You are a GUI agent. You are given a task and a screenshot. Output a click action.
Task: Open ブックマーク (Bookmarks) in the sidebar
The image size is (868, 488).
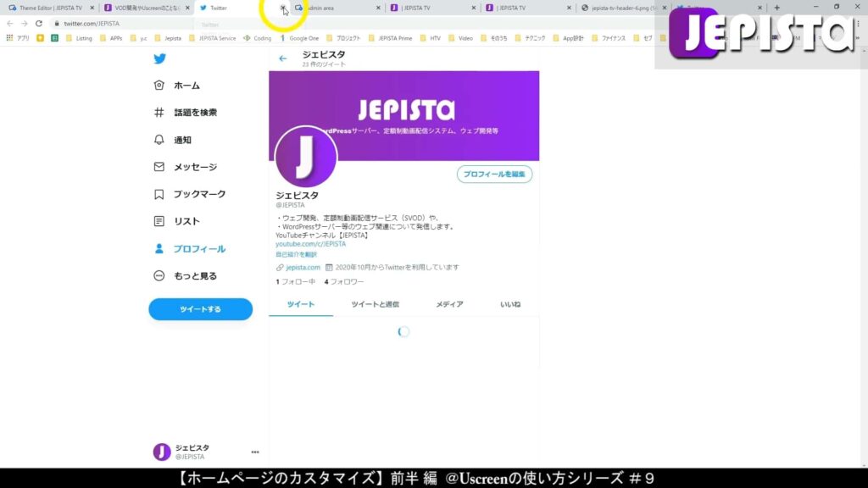(200, 194)
